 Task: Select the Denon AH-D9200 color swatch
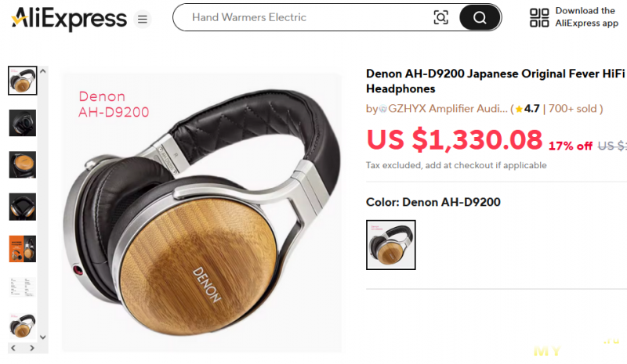[390, 245]
